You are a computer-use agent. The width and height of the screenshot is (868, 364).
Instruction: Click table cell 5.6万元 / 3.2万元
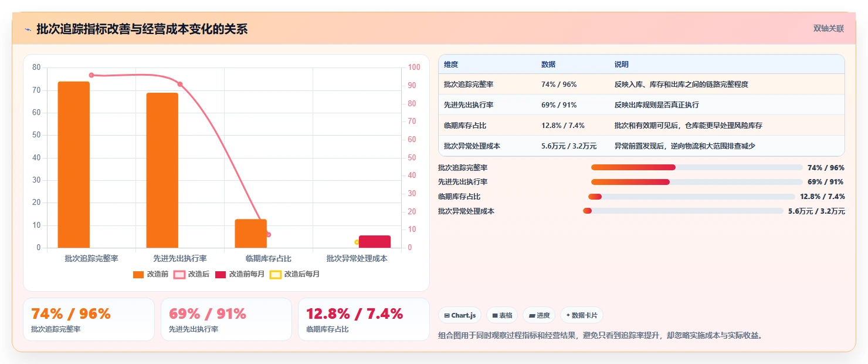[x=569, y=146]
